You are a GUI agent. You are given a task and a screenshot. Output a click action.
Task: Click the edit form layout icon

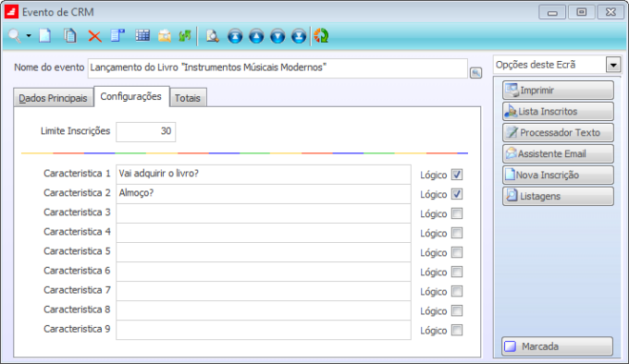coord(118,36)
